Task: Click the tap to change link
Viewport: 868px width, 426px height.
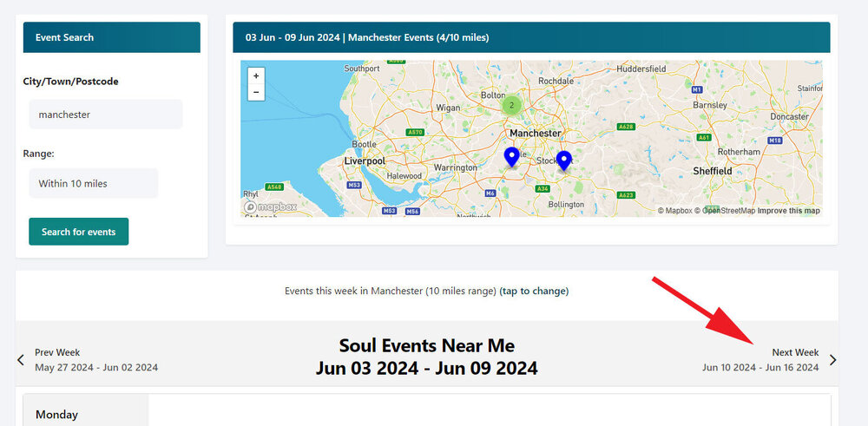Action: click(534, 291)
